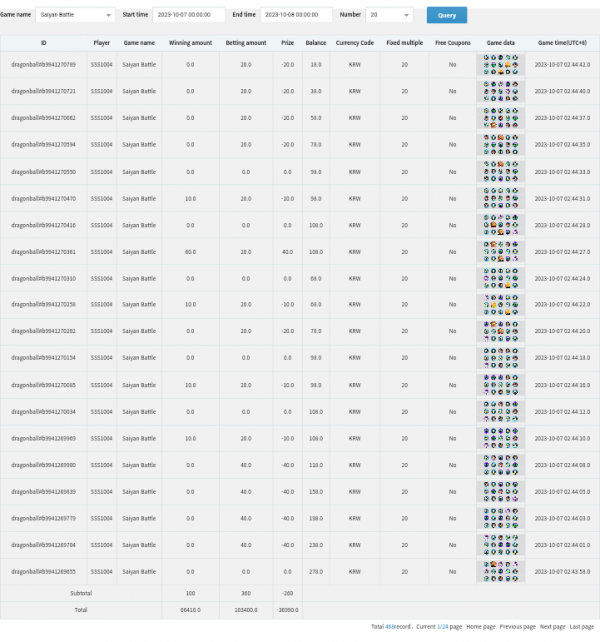Click the Balance column header
The width and height of the screenshot is (600, 642).
[316, 43]
